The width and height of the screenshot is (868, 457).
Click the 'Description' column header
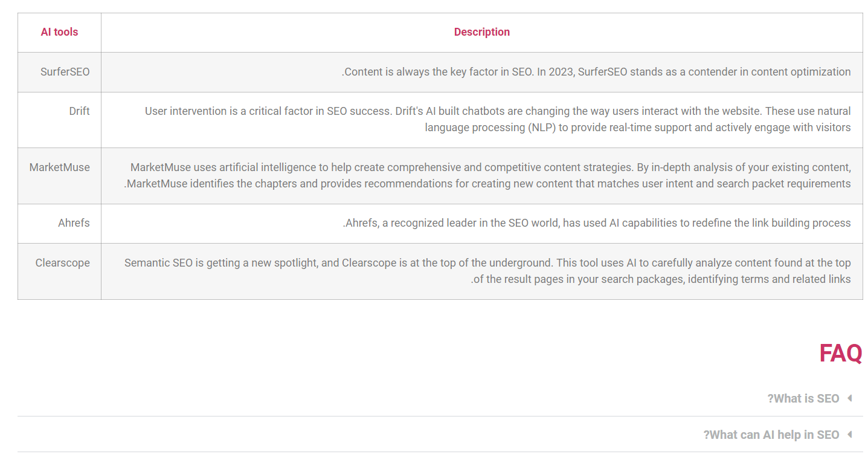[x=481, y=32]
